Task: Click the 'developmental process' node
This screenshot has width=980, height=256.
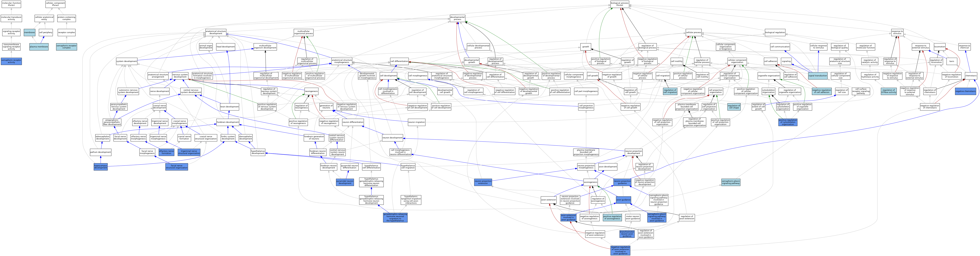Action: point(457,18)
